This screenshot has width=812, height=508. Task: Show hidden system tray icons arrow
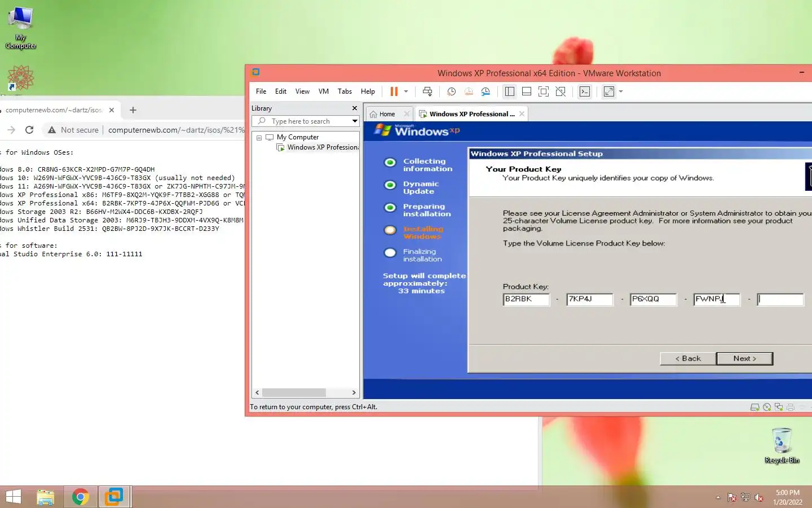pos(718,497)
